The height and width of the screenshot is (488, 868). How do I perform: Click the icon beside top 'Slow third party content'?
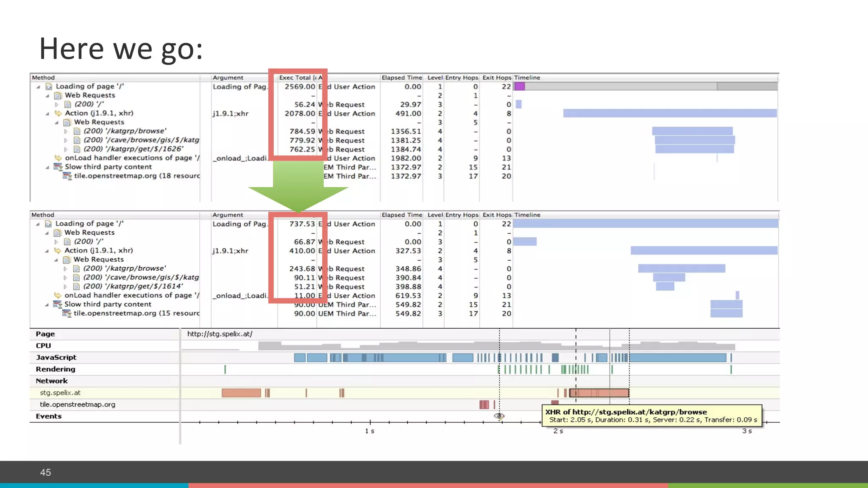pos(58,167)
